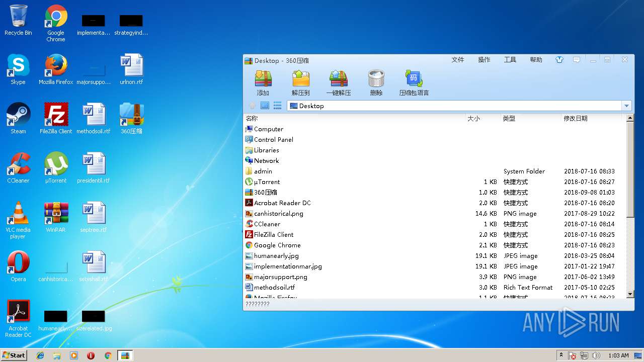This screenshot has width=644, height=362.
Task: Show hidden system tray icons arrow
Action: tap(561, 355)
